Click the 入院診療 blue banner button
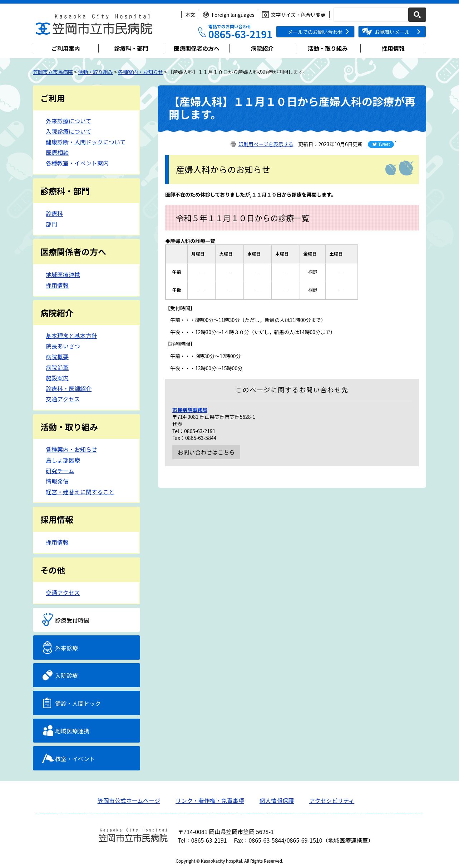The width and height of the screenshot is (459, 868). [87, 675]
